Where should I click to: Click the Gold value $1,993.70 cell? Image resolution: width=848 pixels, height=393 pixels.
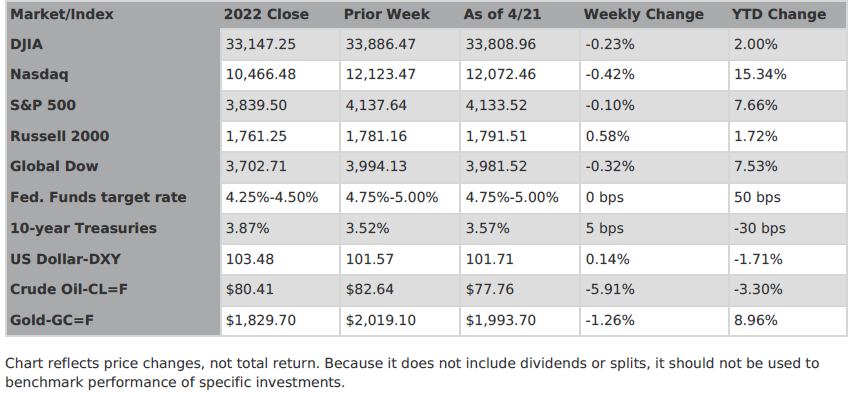coord(520,321)
